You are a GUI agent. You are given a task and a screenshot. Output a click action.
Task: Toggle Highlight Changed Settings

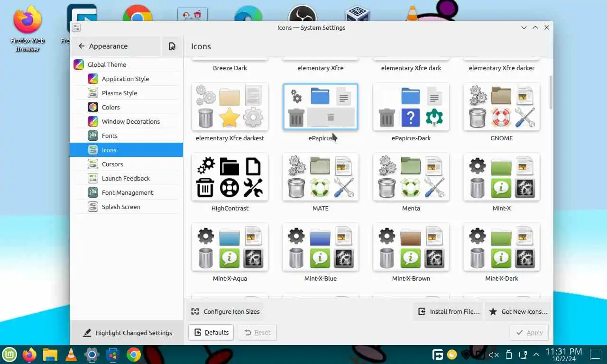(x=127, y=333)
